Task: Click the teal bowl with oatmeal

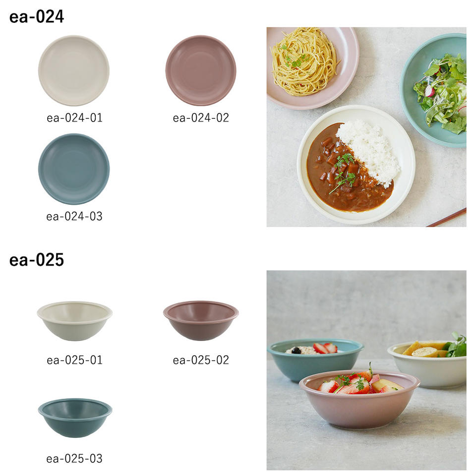Action: pyautogui.click(x=315, y=360)
